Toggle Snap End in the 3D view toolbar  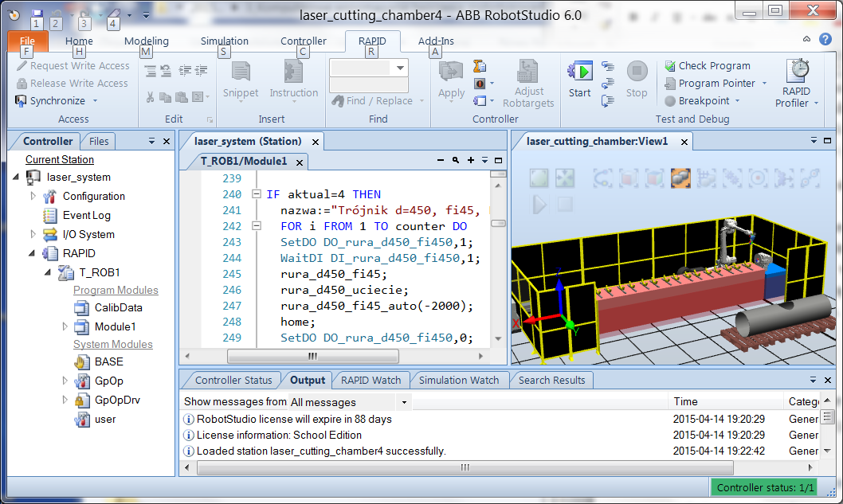click(809, 178)
